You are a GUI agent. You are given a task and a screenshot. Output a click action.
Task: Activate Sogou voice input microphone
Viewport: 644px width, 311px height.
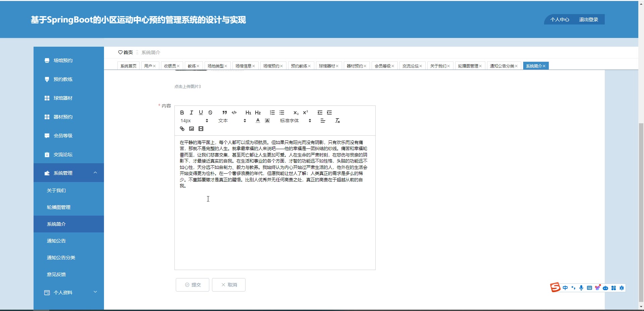pos(581,288)
